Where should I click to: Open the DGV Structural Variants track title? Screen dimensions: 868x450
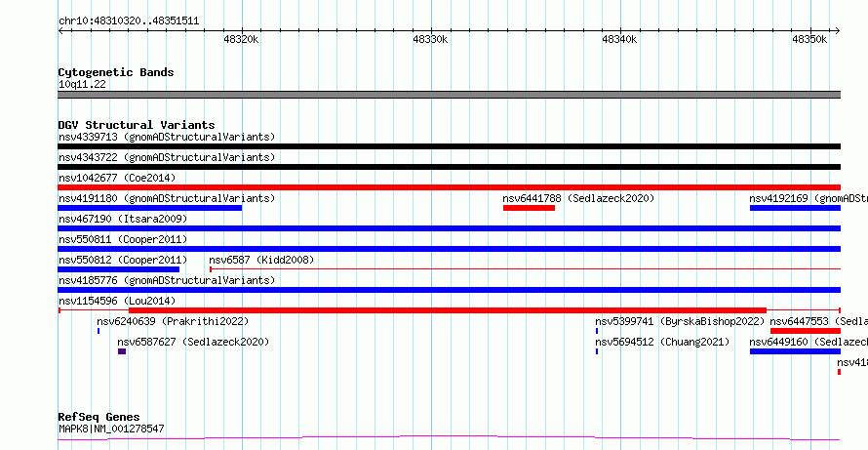pyautogui.click(x=137, y=125)
